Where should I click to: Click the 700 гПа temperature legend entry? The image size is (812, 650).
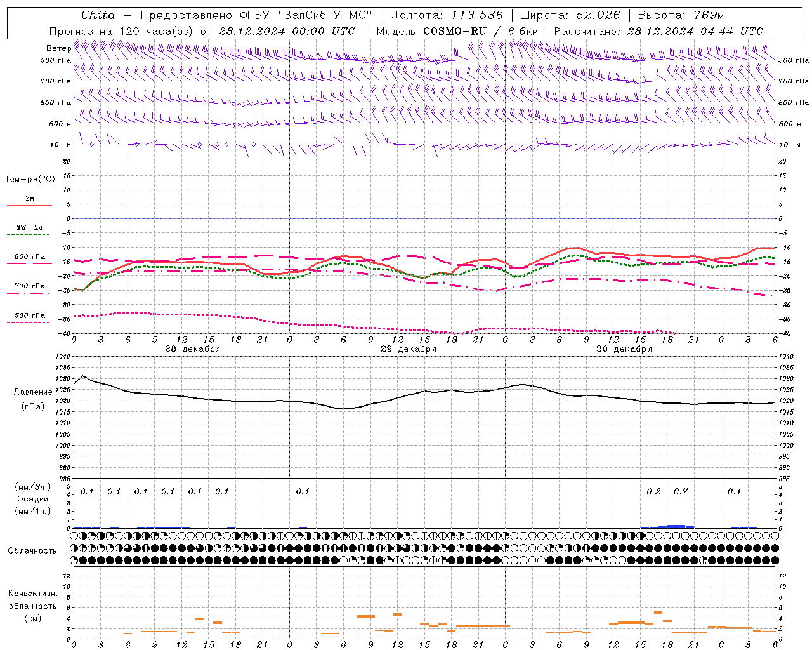[29, 286]
